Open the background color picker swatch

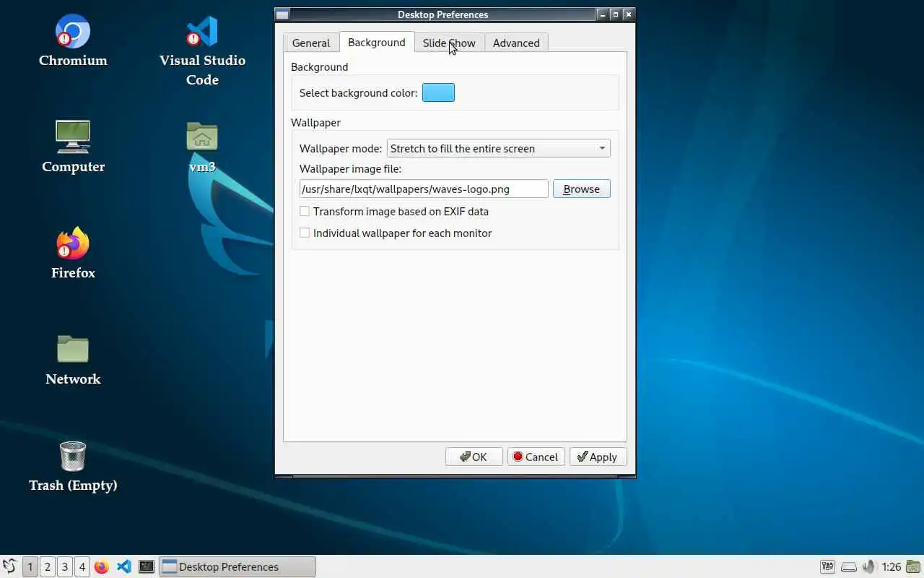pos(438,92)
